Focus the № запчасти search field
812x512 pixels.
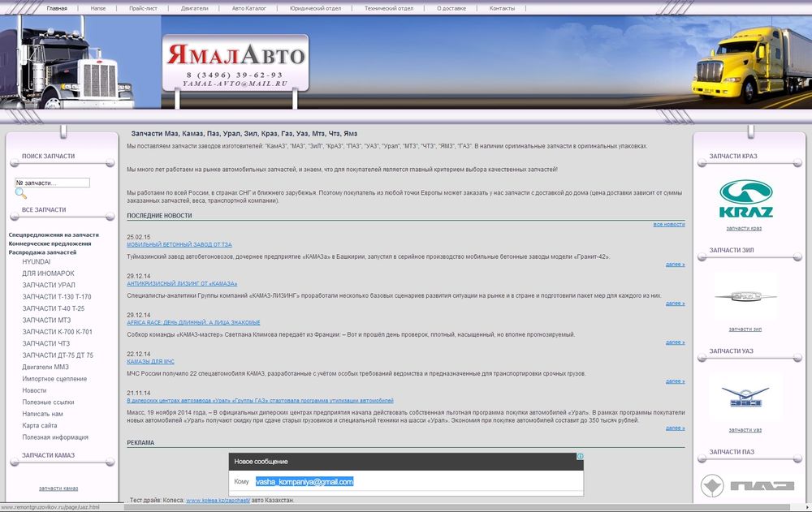pyautogui.click(x=52, y=183)
